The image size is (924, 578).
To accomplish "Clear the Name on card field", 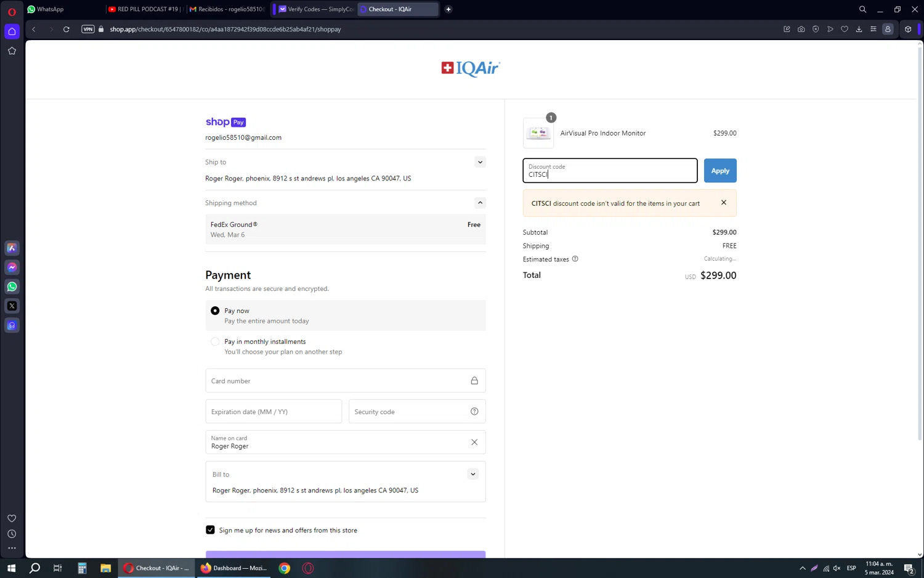I will point(474,442).
